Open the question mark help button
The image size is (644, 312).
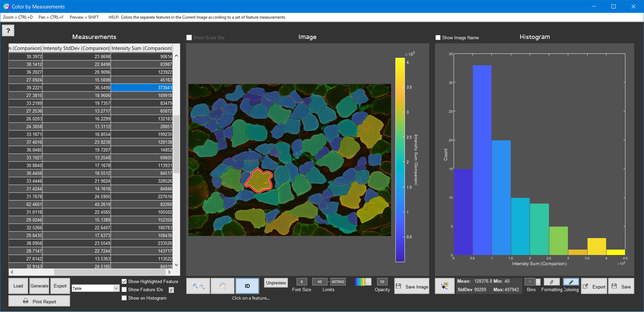[x=8, y=31]
